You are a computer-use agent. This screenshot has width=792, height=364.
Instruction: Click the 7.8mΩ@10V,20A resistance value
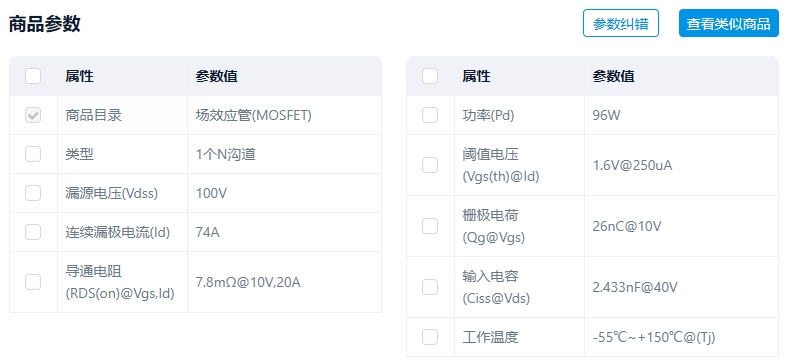point(248,282)
